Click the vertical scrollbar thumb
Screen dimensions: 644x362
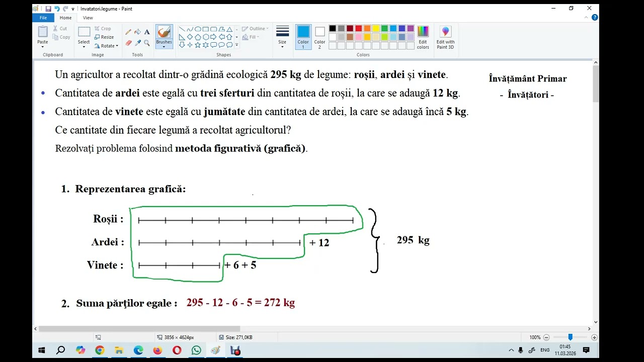coord(596,83)
